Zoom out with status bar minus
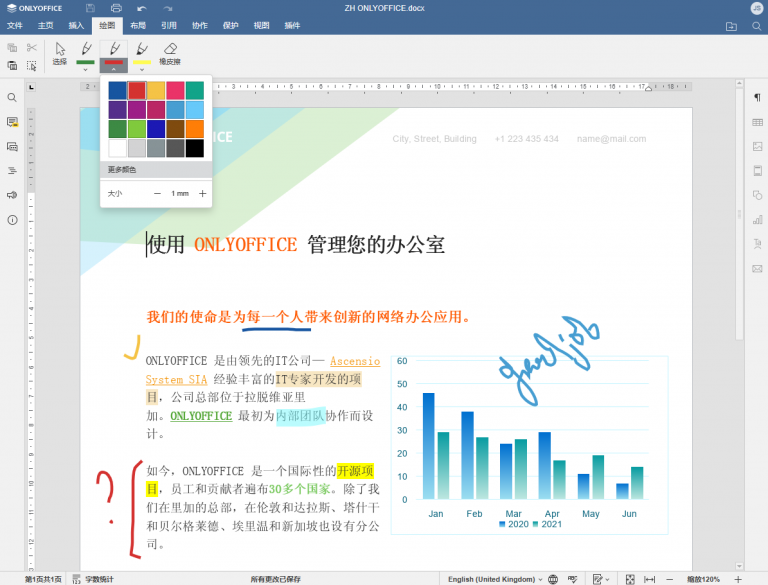Image resolution: width=768 pixels, height=585 pixels. point(670,579)
